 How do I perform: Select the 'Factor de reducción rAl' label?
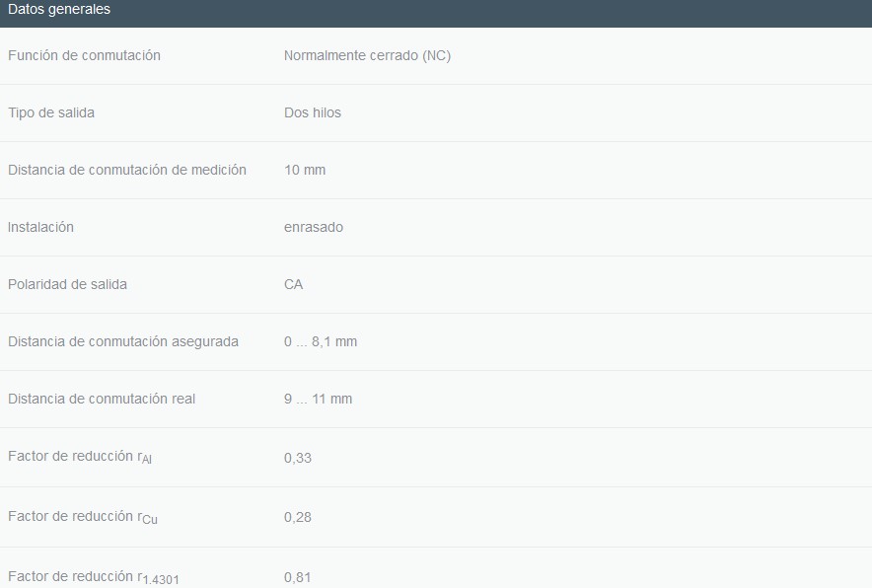coord(80,457)
